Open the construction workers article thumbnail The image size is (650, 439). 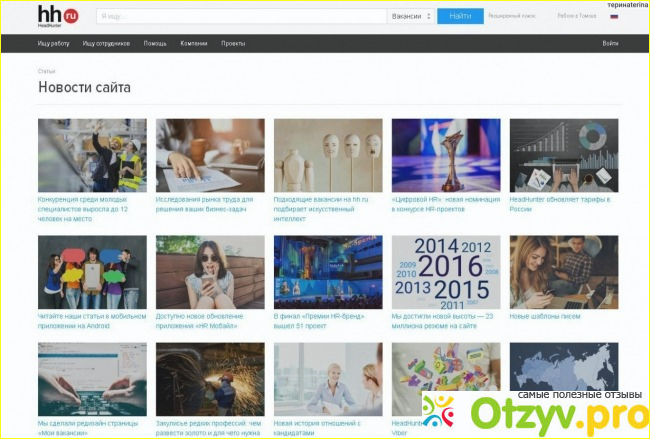point(92,155)
